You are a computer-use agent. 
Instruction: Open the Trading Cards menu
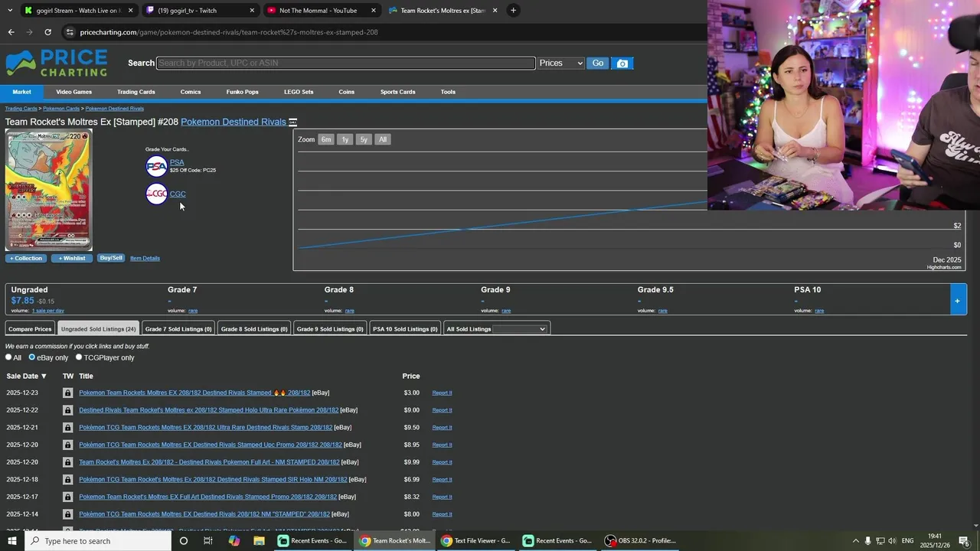tap(136, 92)
